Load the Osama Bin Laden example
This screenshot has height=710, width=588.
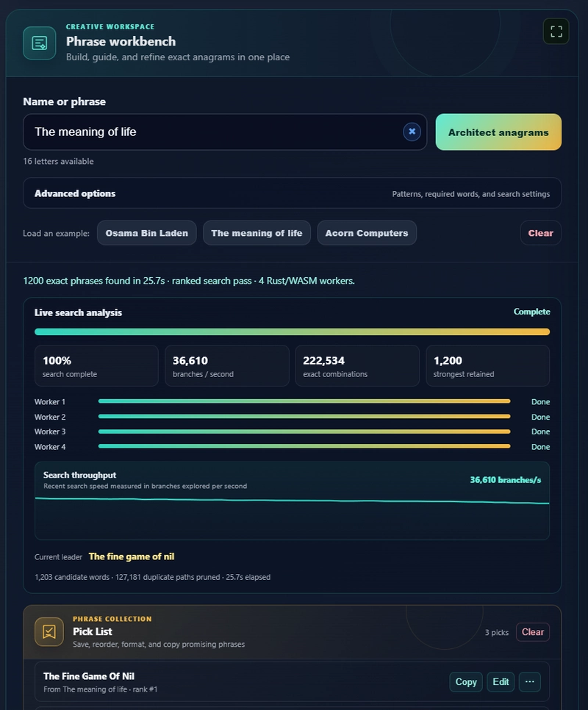pyautogui.click(x=147, y=233)
